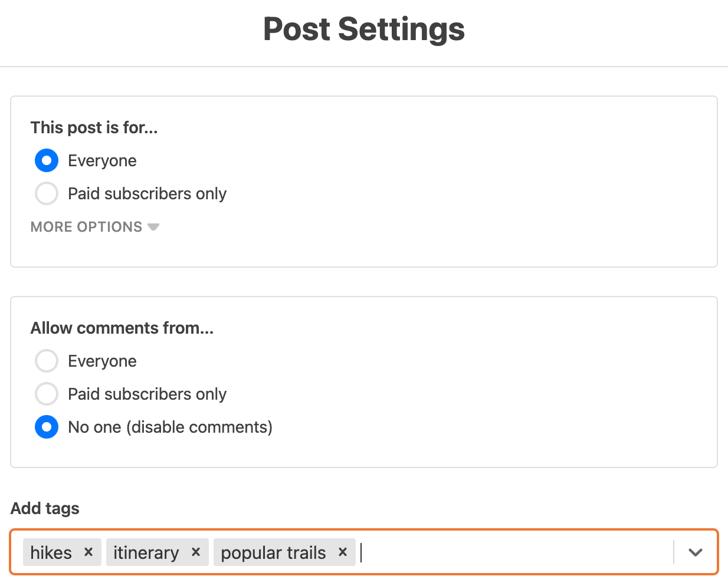
Task: Enable "Paid subscribers only" under Allow comments
Action: tap(47, 394)
